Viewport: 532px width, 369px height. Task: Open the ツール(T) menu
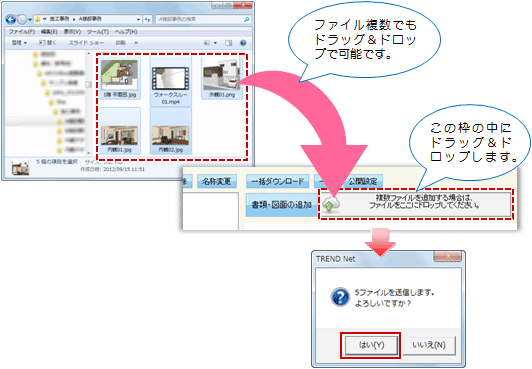98,32
